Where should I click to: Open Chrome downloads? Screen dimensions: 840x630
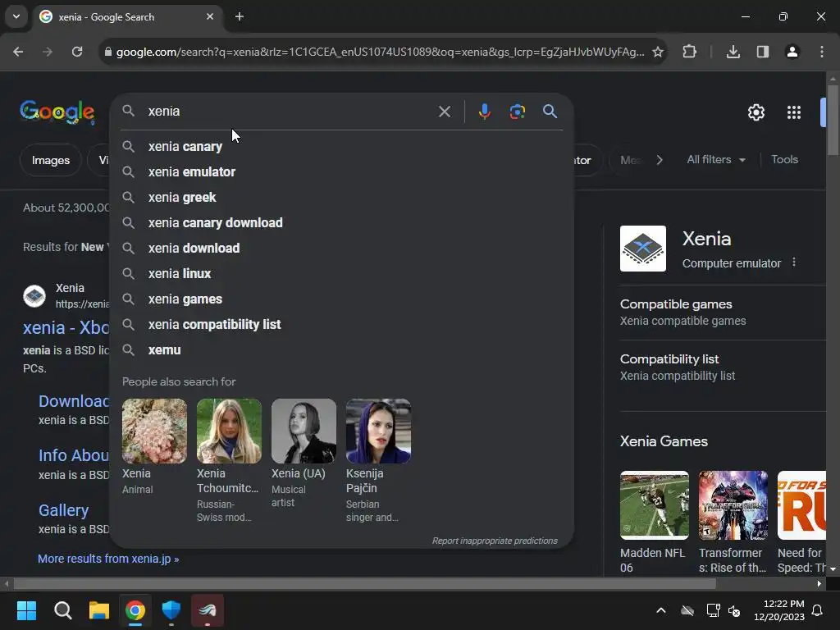733,52
